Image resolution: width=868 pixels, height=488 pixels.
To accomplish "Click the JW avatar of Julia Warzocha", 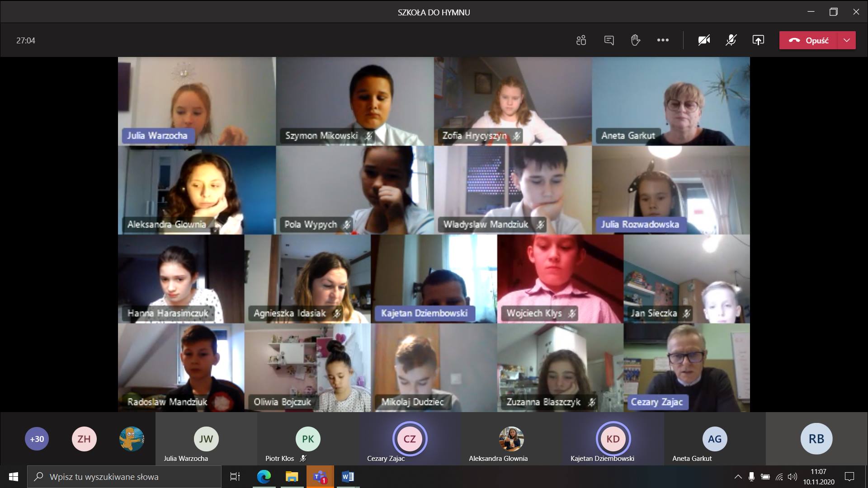I will coord(206,439).
